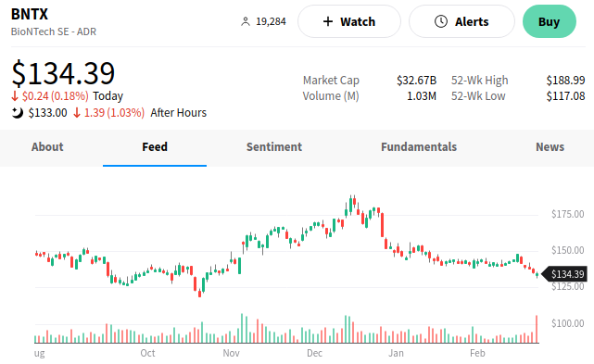Click the 19,284 watchers count
This screenshot has height=364, width=594.
point(271,21)
